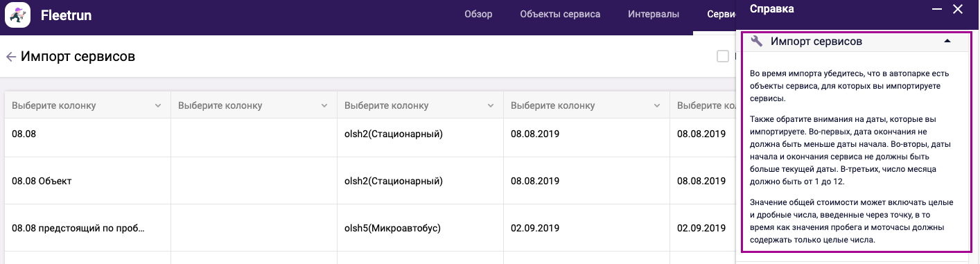Switch to the Объекты сервиса tab
The image size is (980, 264).
point(560,14)
